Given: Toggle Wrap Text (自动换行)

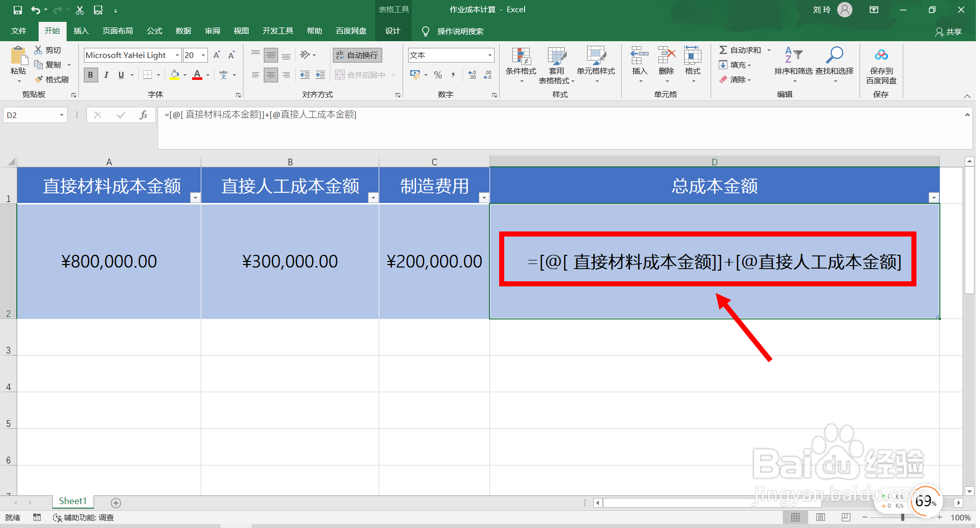Looking at the screenshot, I should [357, 55].
